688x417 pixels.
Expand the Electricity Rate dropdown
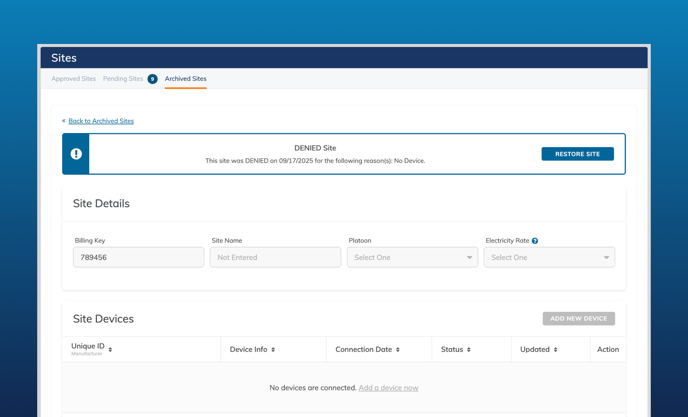tap(549, 257)
